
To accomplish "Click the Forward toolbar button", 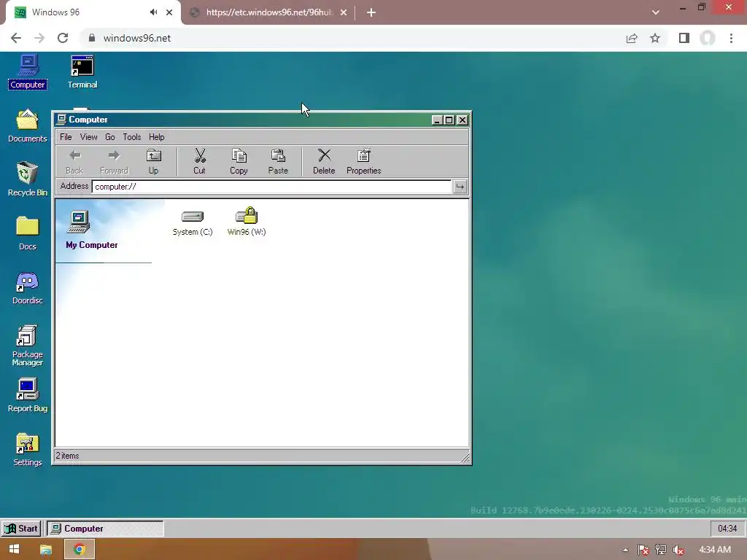I will tap(114, 162).
